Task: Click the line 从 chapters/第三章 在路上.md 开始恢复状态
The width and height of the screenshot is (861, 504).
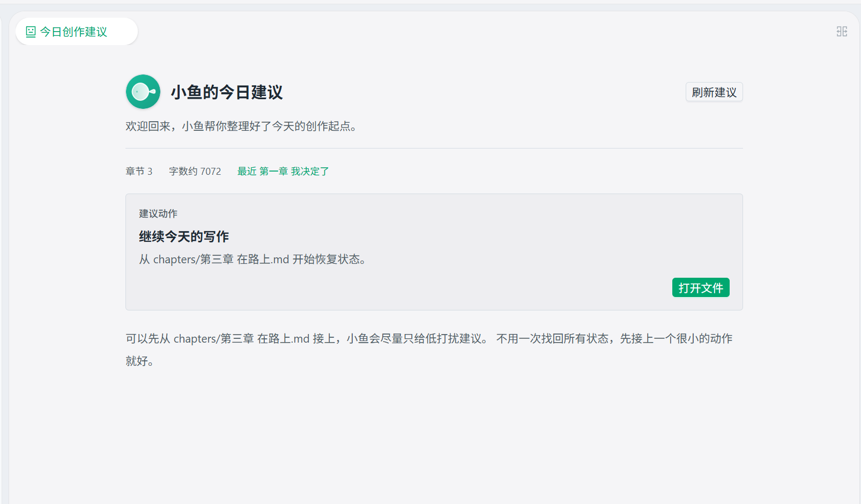Action: (x=253, y=260)
